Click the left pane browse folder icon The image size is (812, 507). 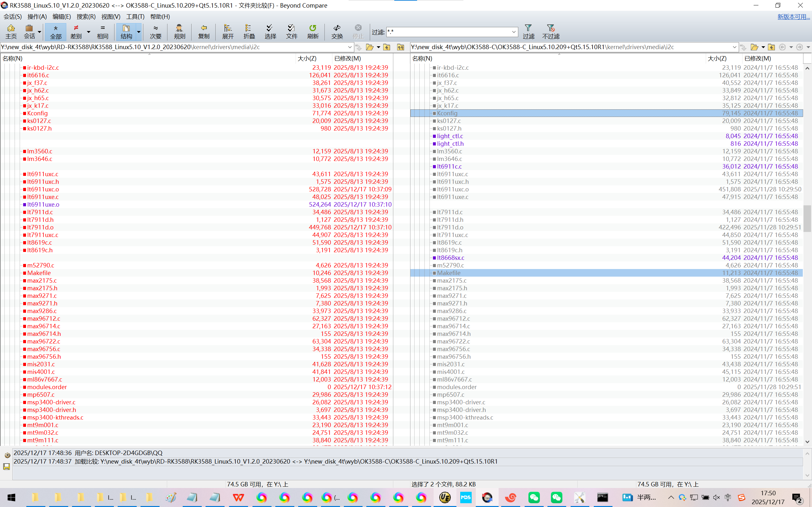(370, 47)
